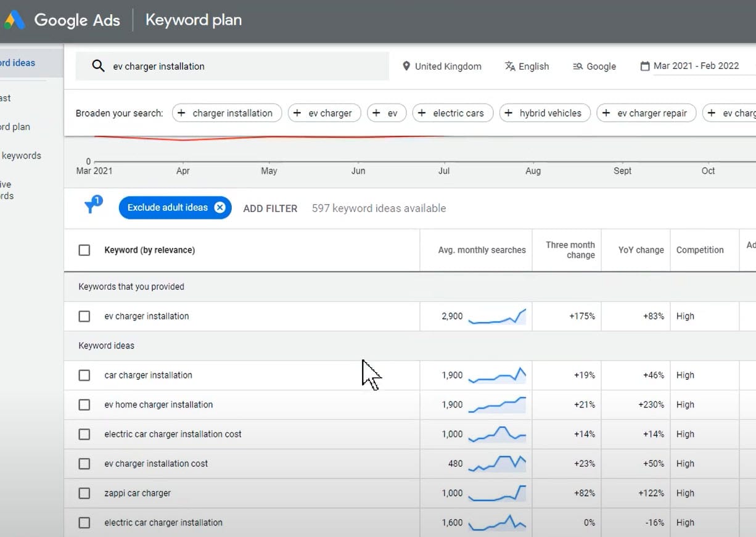Add 'charger installation' to broaden search
Viewport: 756px width, 537px height.
pos(227,113)
